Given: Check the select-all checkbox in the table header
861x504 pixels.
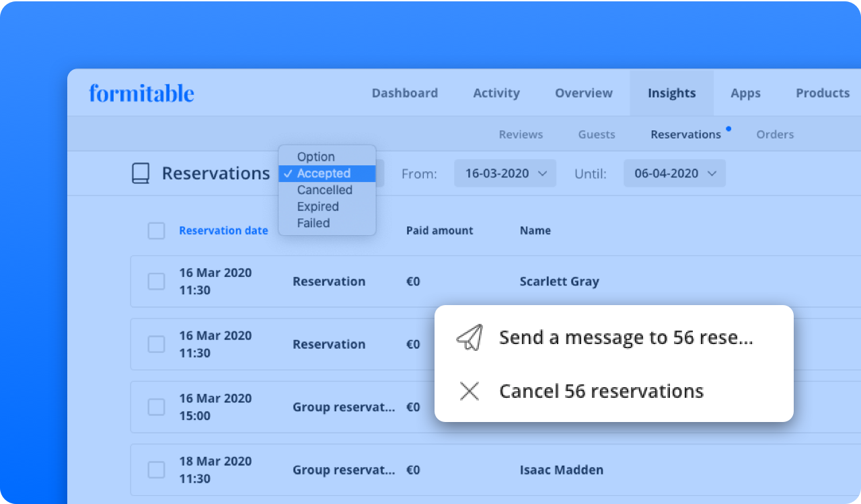Looking at the screenshot, I should click(x=156, y=230).
